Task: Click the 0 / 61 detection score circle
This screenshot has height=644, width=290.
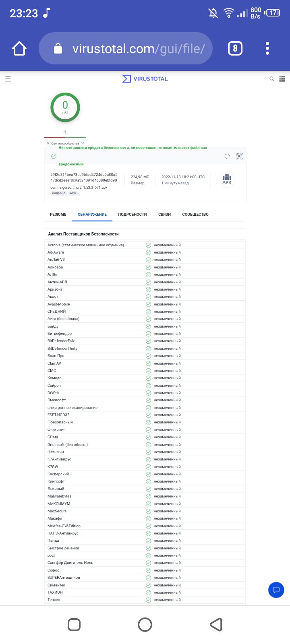Action: tap(65, 107)
